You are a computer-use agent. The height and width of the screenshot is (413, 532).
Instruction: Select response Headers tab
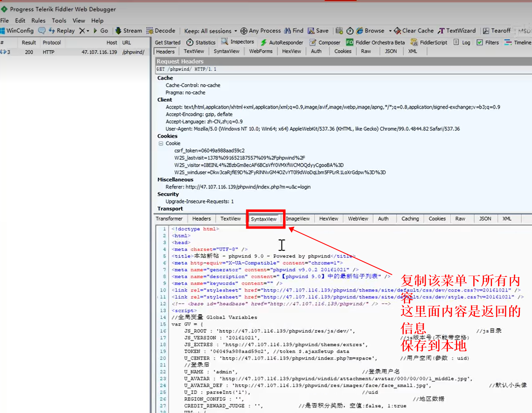(x=201, y=219)
